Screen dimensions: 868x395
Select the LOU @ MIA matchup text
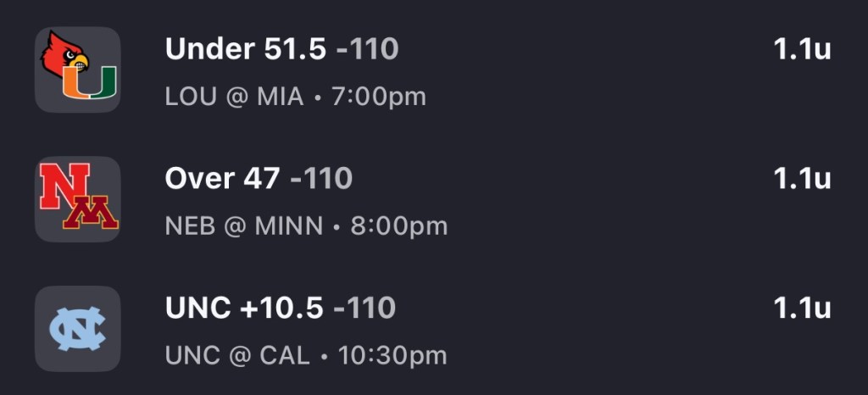pos(234,97)
